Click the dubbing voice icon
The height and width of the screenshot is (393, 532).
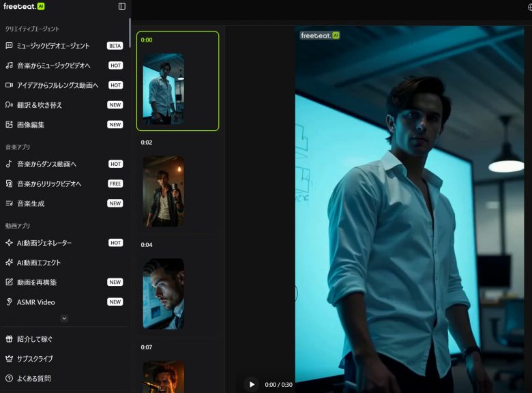(9, 105)
